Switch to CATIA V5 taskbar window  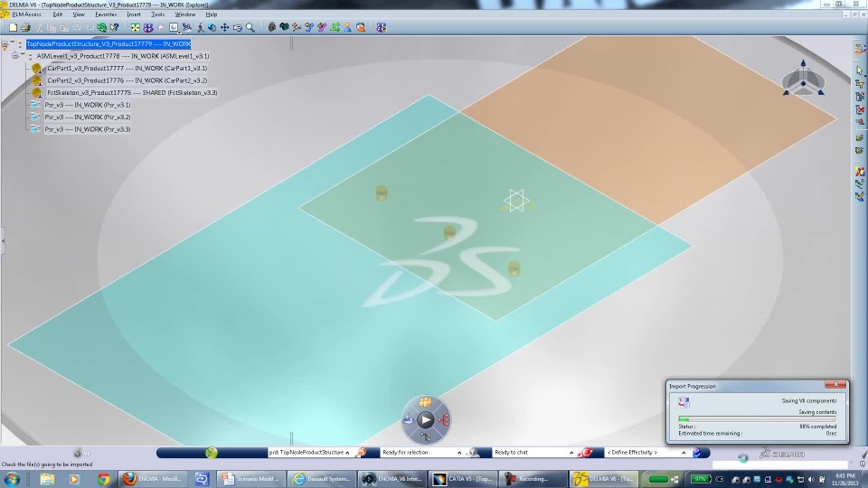click(462, 479)
